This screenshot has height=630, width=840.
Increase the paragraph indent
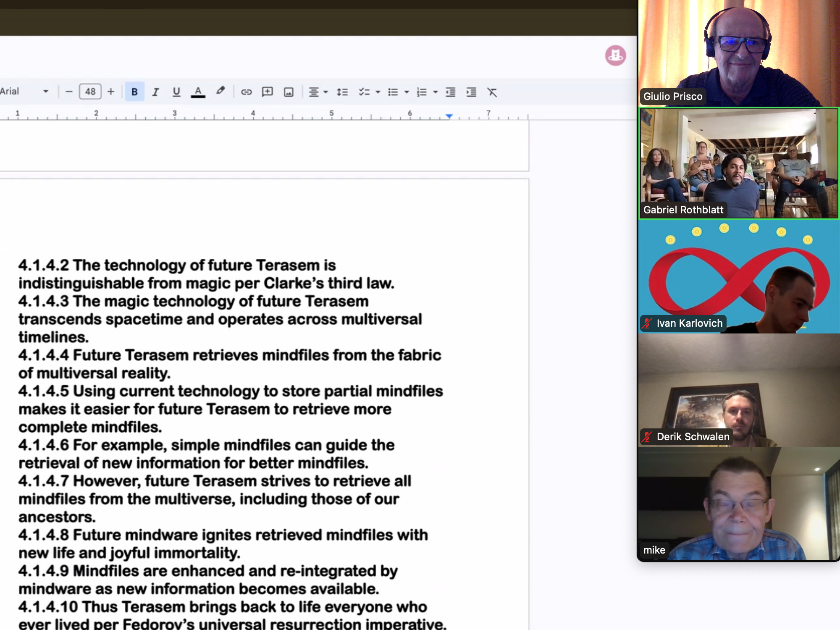pyautogui.click(x=471, y=92)
